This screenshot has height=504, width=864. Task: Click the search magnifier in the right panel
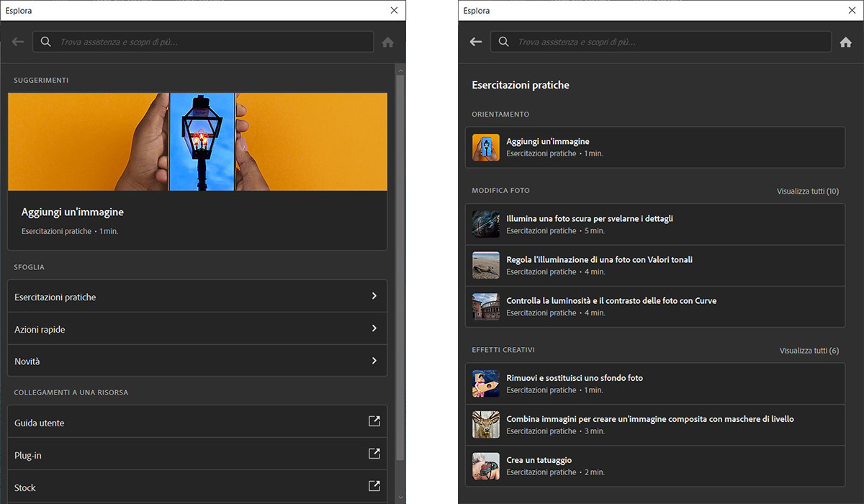tap(504, 42)
